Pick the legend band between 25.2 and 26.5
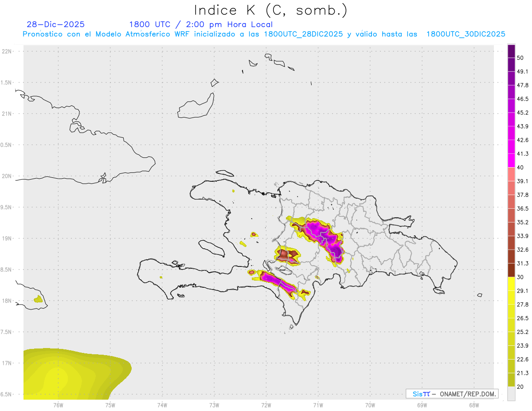 coord(512,325)
